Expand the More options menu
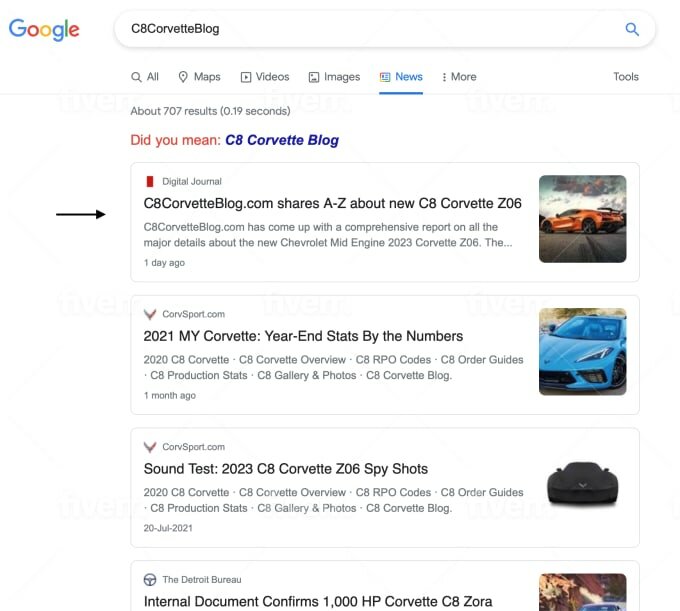 [459, 77]
